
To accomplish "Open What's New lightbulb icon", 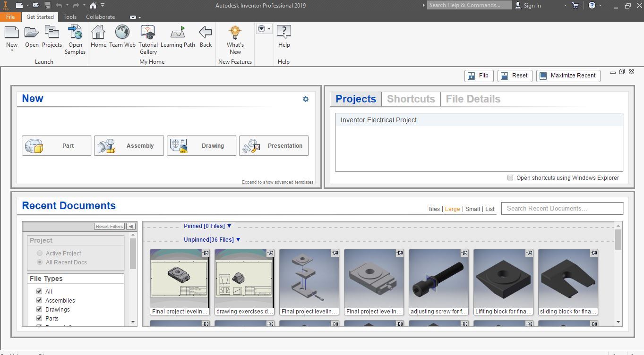I will coord(235,32).
